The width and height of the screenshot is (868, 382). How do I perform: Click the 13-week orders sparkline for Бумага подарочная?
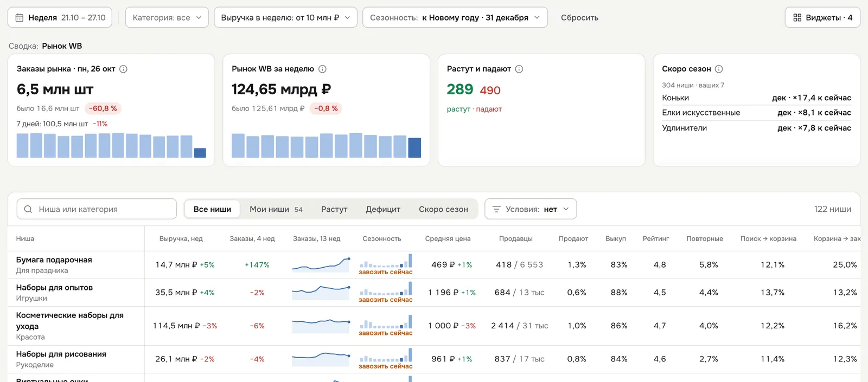click(x=321, y=264)
